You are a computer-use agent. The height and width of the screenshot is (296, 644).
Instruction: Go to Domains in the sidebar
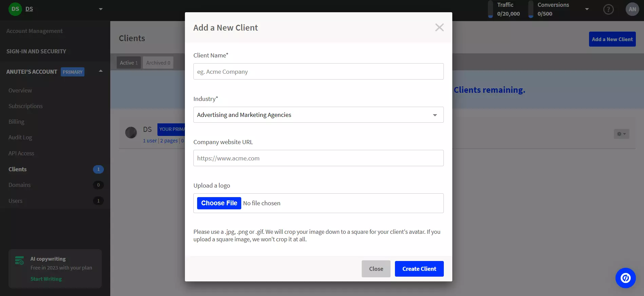pos(20,185)
